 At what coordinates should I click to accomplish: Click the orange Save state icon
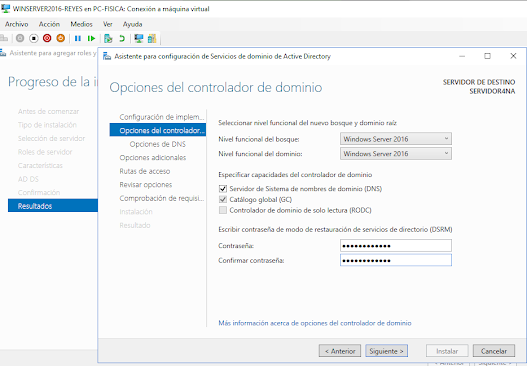pos(60,38)
